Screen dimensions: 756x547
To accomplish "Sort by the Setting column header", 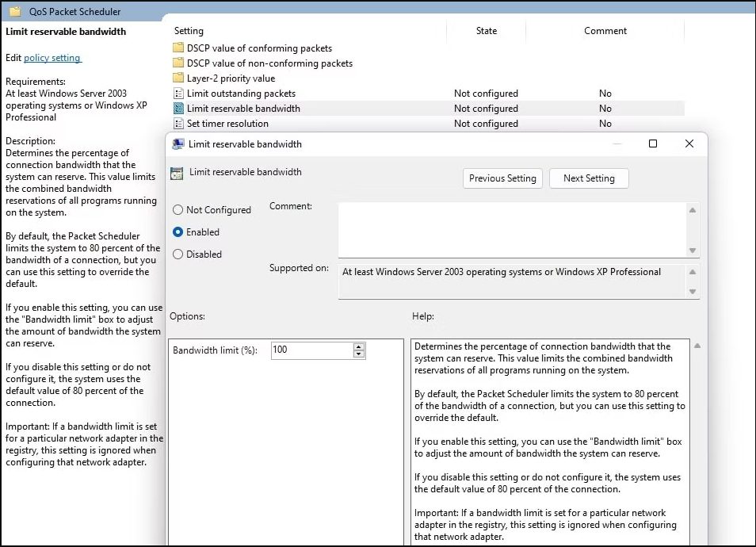I will click(189, 31).
